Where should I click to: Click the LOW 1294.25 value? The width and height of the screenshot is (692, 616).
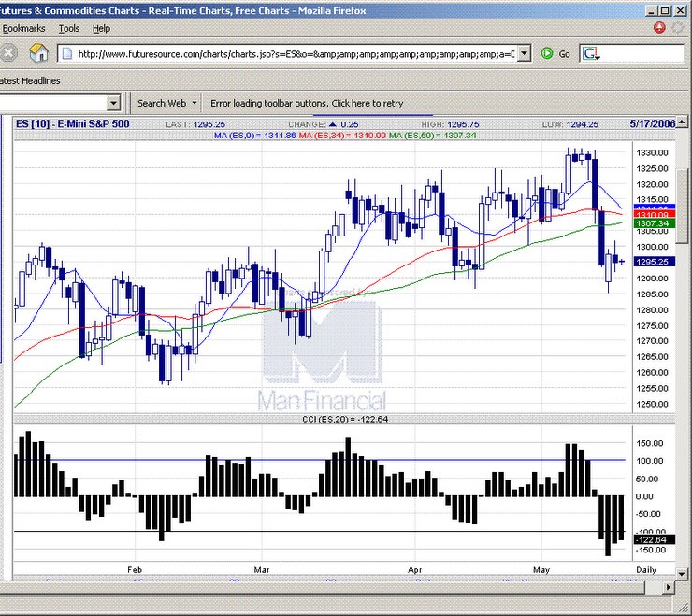pyautogui.click(x=582, y=125)
